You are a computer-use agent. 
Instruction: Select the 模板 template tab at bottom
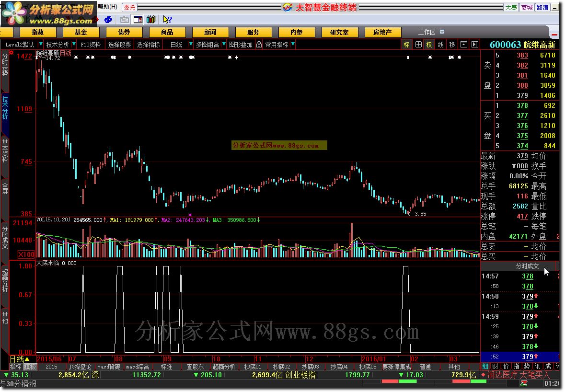(30, 367)
